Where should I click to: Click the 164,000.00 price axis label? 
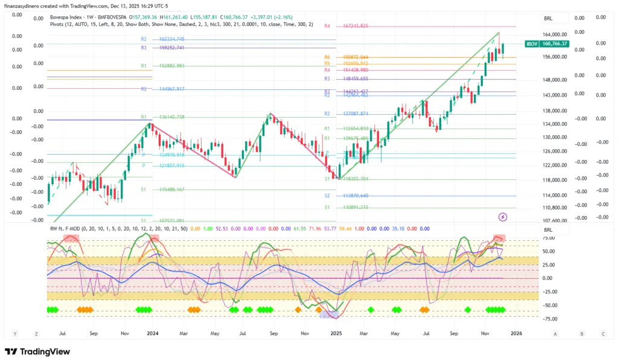coord(555,35)
